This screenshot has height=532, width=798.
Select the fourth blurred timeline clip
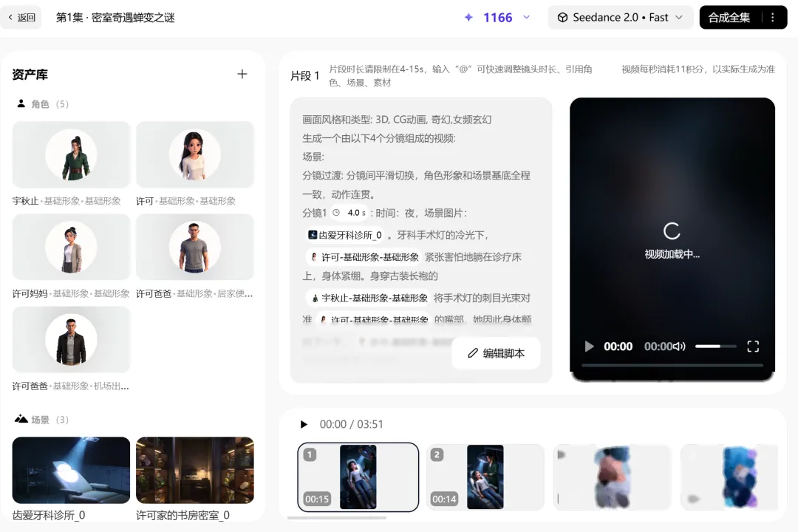point(729,477)
